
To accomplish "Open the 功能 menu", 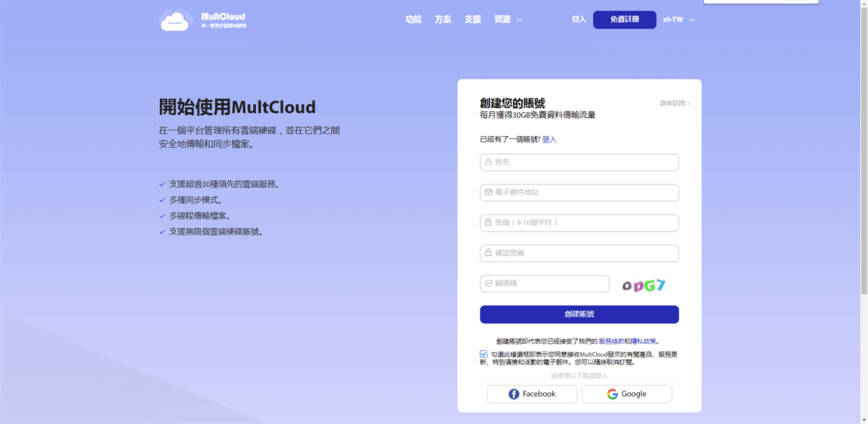I will click(x=414, y=20).
